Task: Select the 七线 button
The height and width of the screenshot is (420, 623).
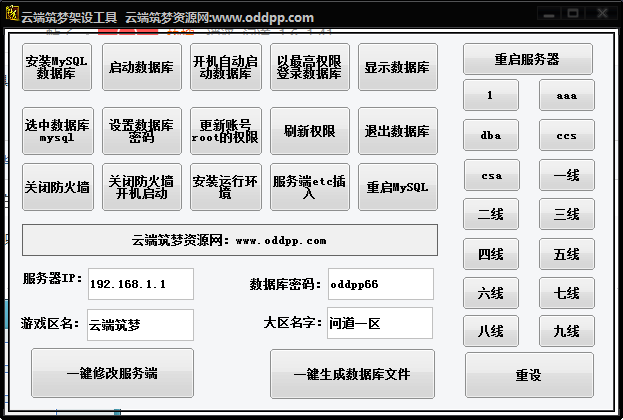Action: (x=567, y=293)
